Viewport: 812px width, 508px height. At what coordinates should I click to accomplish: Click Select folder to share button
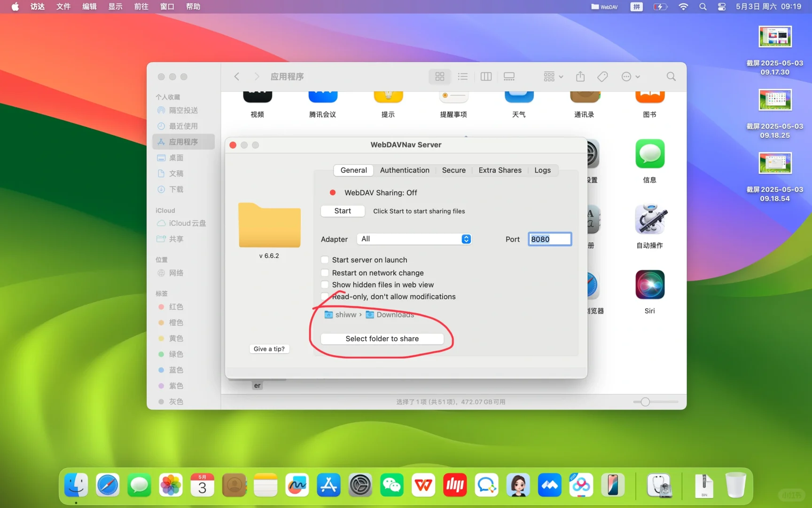point(382,339)
